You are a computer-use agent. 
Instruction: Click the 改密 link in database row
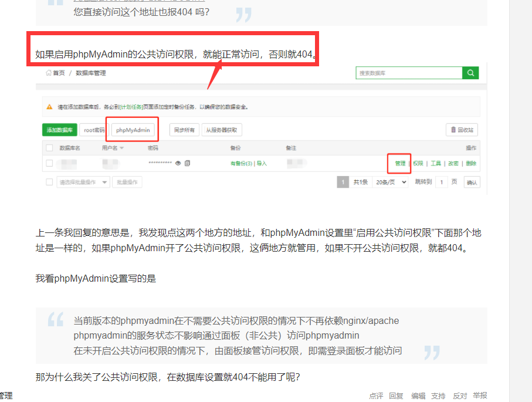coord(453,163)
